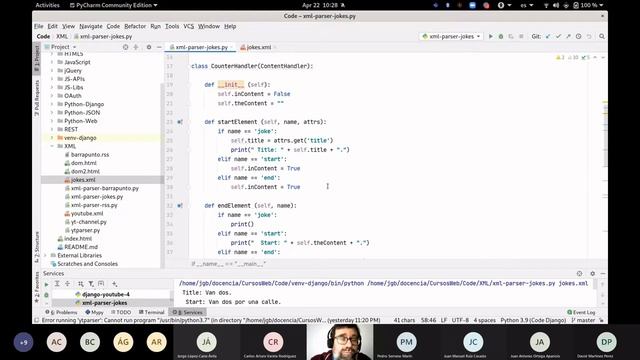640x360 pixels.
Task: Click LF line separator in status bar
Action: coord(444,320)
